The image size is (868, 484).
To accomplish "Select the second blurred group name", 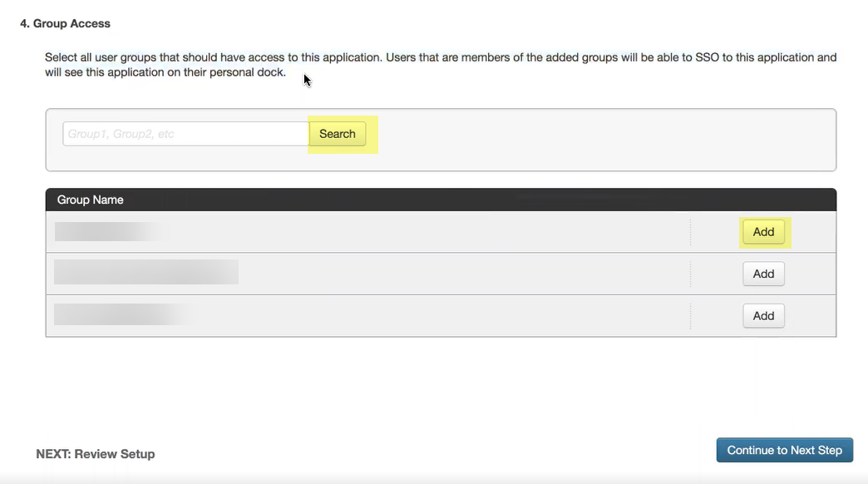I will click(145, 273).
